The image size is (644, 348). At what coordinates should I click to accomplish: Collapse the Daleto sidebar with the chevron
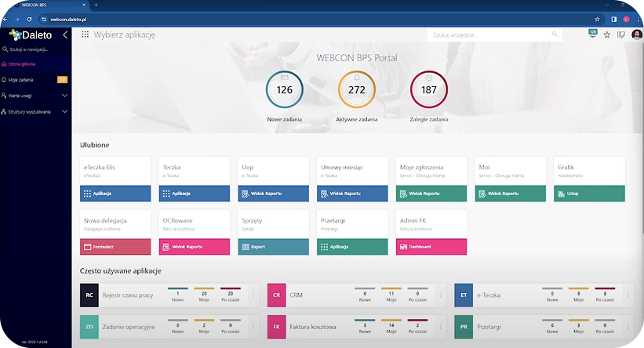(65, 35)
